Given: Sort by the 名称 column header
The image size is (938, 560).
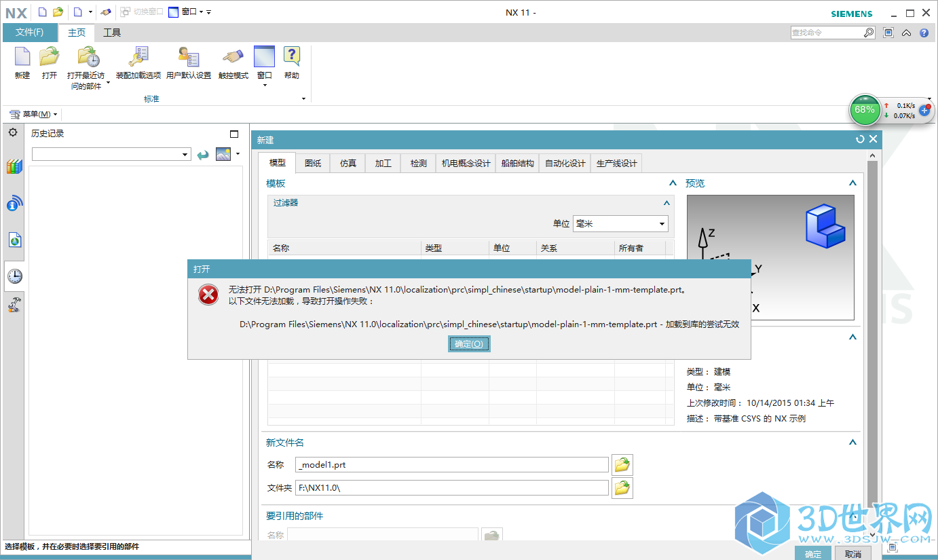Looking at the screenshot, I should click(345, 248).
